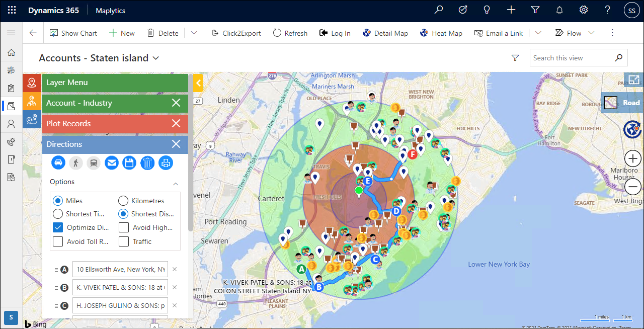This screenshot has height=329, width=644.
Task: Click Refresh in the command bar
Action: pos(290,33)
